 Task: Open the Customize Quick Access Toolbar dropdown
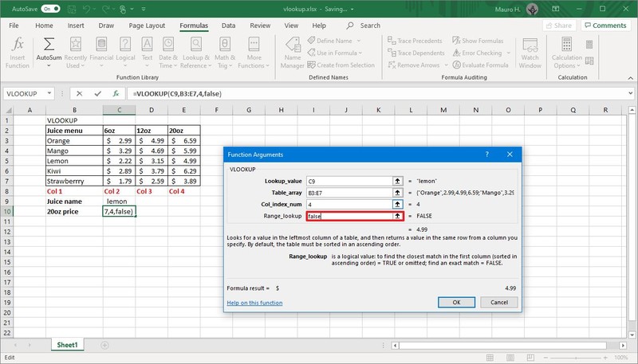click(144, 9)
